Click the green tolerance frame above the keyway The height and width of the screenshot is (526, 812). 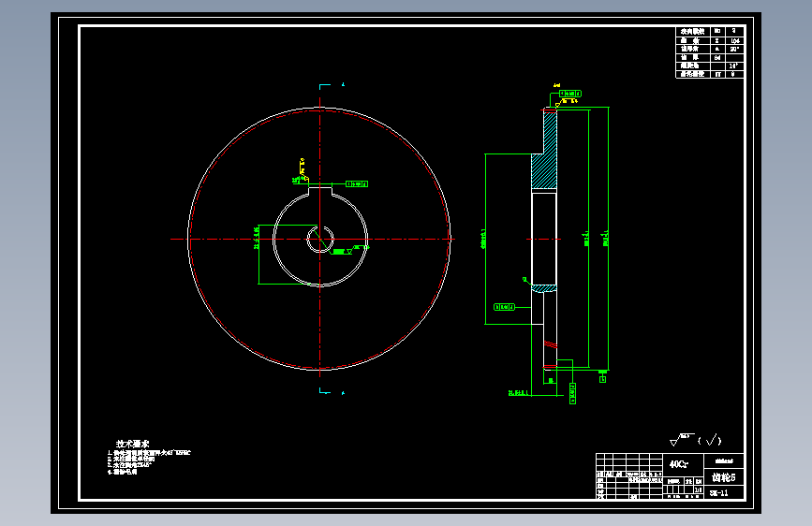coord(357,183)
